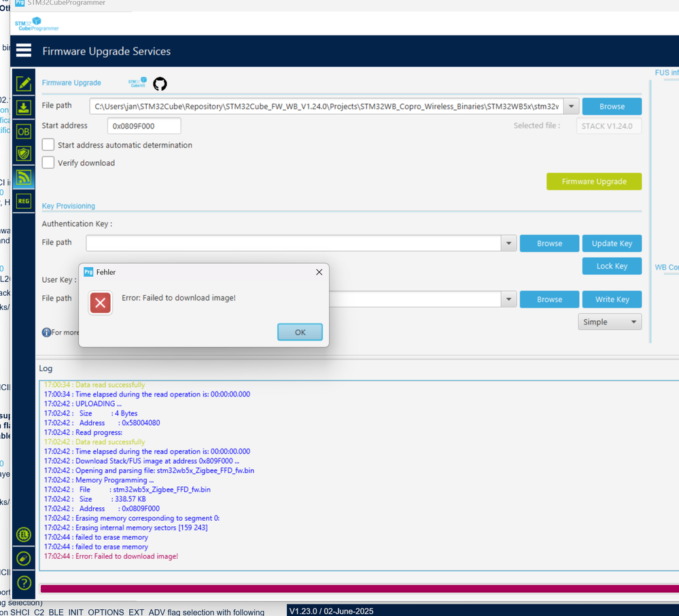
Task: Click the STM32CubeProgrammer logo
Action: (x=37, y=24)
